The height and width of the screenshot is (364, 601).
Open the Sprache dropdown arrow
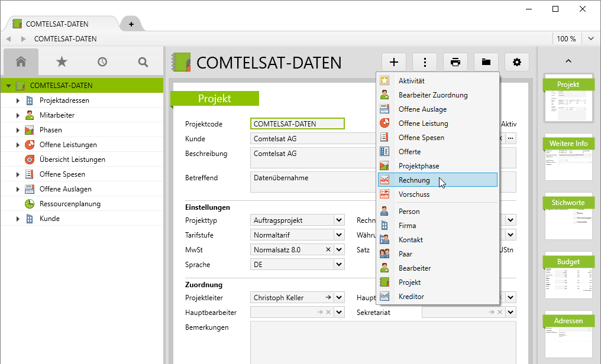[x=339, y=265]
